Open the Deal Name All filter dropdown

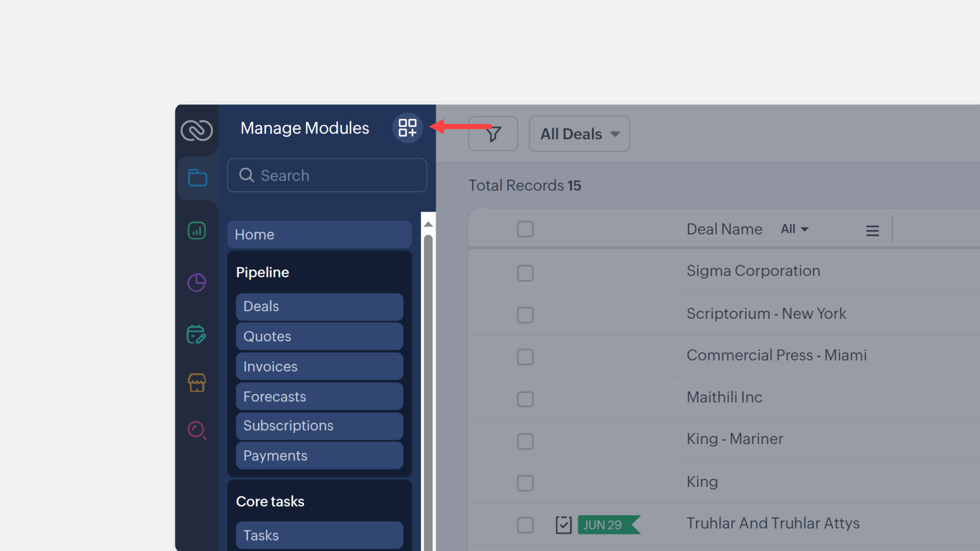click(x=795, y=229)
